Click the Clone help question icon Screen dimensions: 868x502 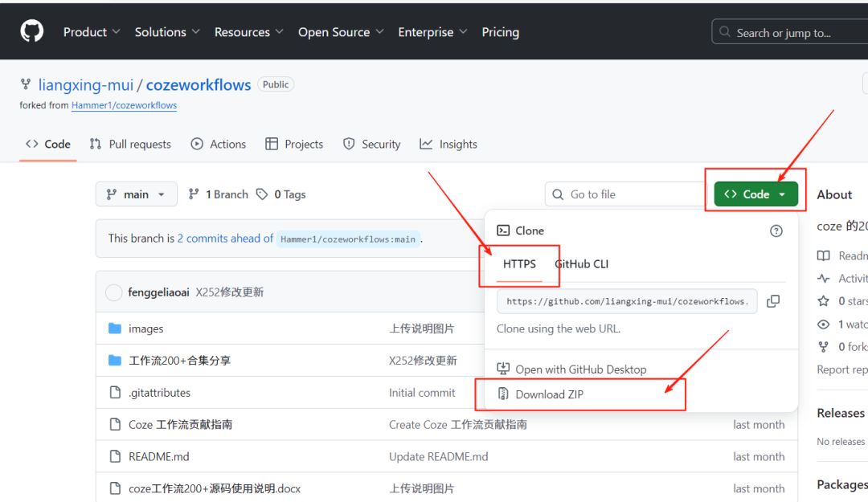tap(776, 231)
